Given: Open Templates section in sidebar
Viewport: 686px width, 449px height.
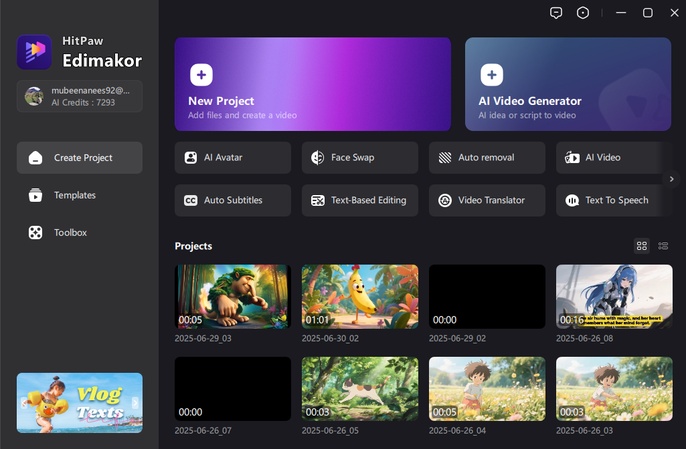Looking at the screenshot, I should (80, 195).
